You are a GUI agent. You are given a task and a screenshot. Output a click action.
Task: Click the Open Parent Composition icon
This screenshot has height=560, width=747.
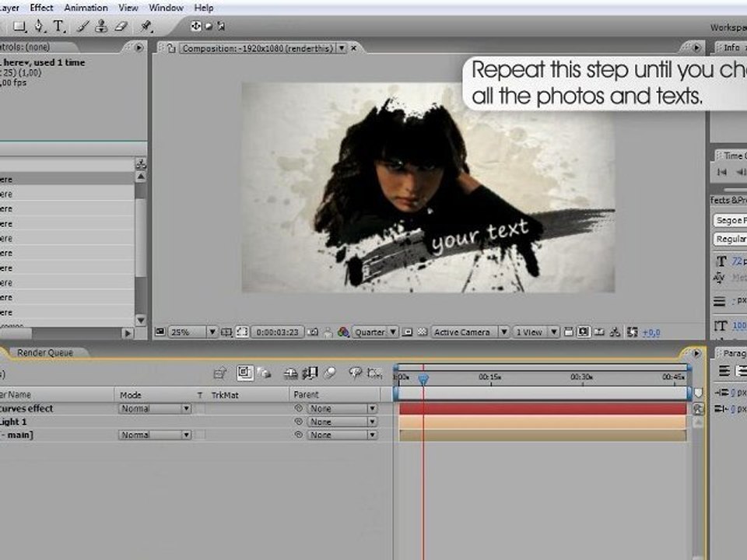pos(220,373)
